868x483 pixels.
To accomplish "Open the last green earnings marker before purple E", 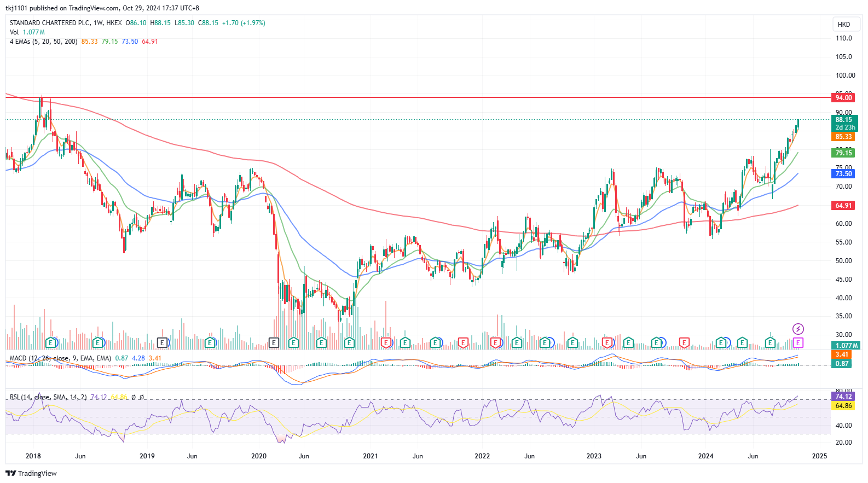I will coord(770,343).
